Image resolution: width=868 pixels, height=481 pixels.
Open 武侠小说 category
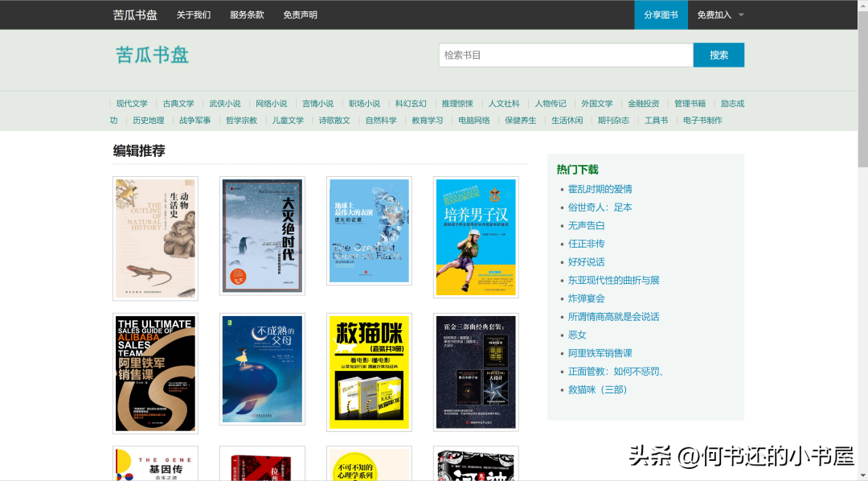coord(225,104)
